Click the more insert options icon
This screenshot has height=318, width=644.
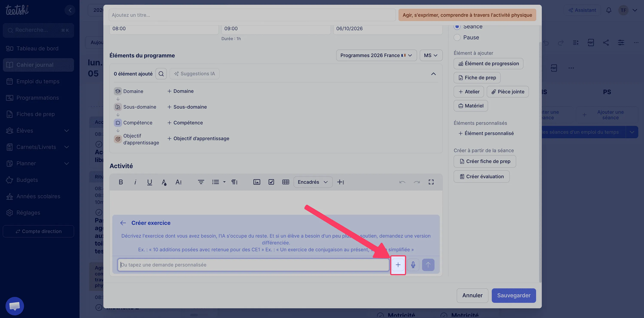click(x=340, y=182)
